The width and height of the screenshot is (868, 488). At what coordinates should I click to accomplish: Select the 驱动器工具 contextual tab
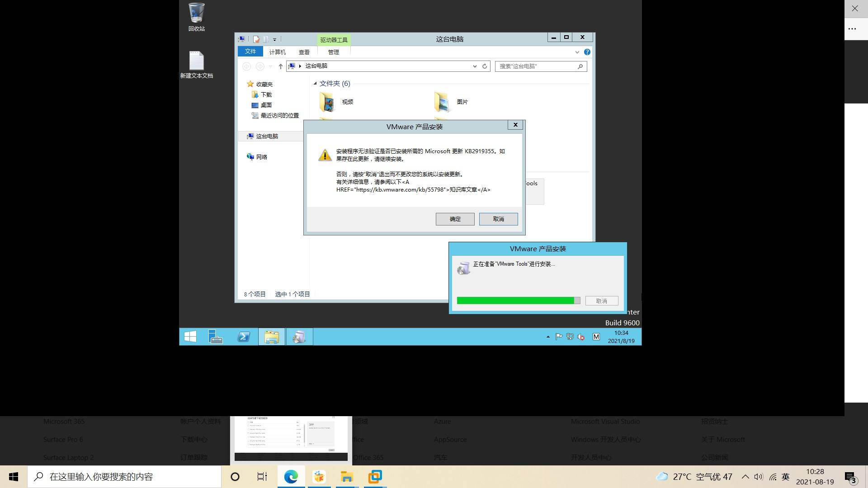point(334,40)
